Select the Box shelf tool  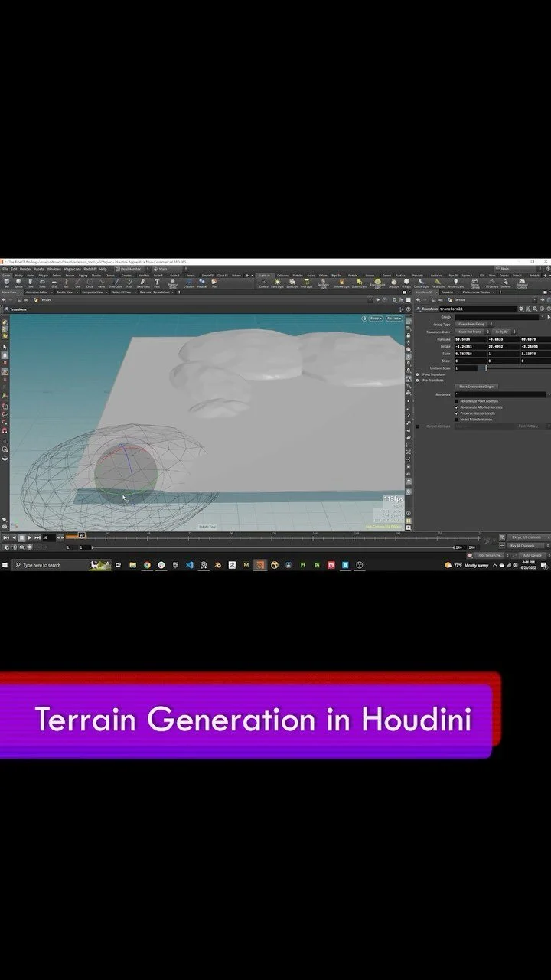pos(6,283)
